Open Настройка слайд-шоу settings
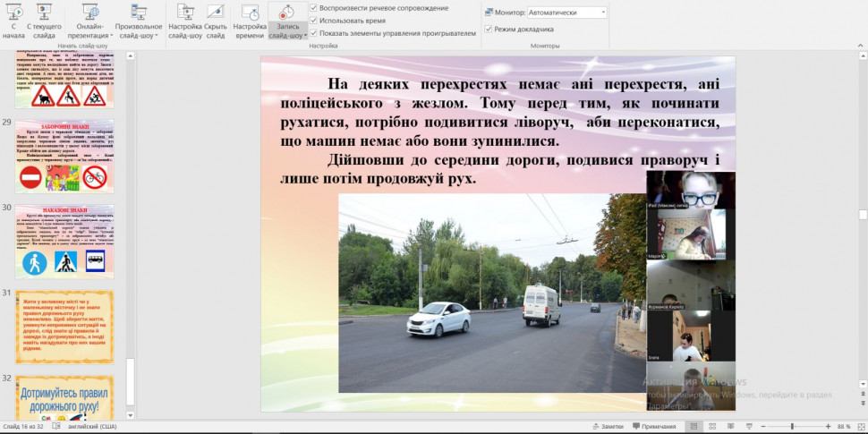Viewport: 868px width, 434px height. [x=185, y=21]
